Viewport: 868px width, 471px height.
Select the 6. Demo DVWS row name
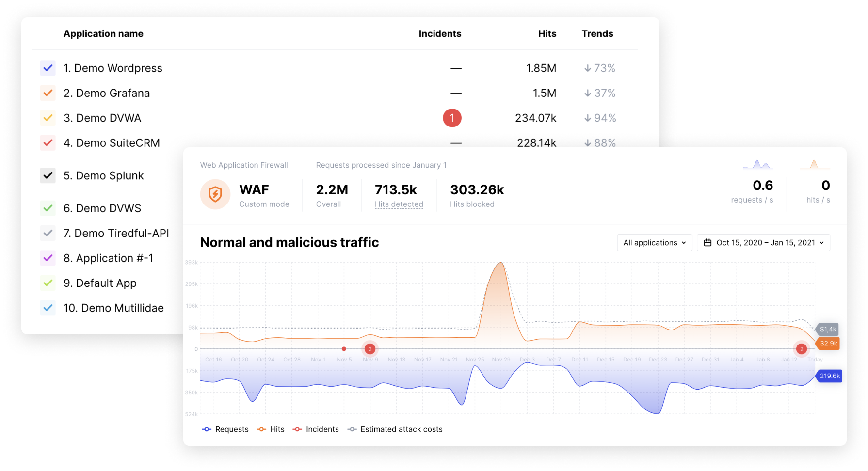click(102, 208)
